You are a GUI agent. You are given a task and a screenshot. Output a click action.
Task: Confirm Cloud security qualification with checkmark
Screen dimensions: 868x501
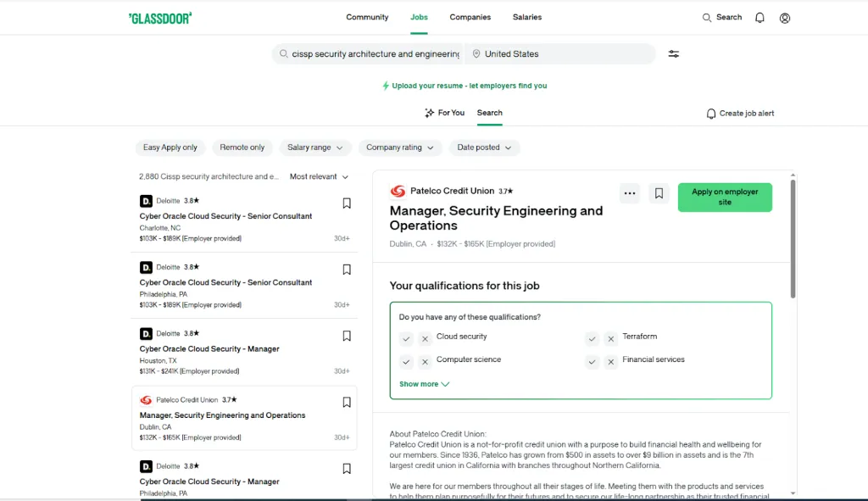click(x=407, y=339)
